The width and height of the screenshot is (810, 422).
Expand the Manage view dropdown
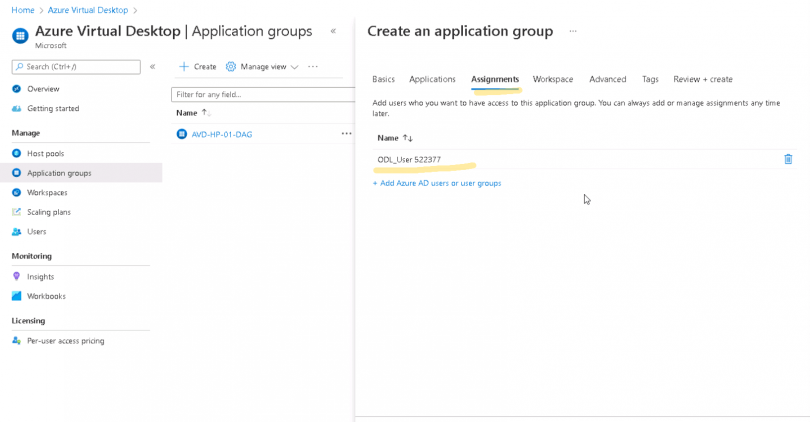294,67
